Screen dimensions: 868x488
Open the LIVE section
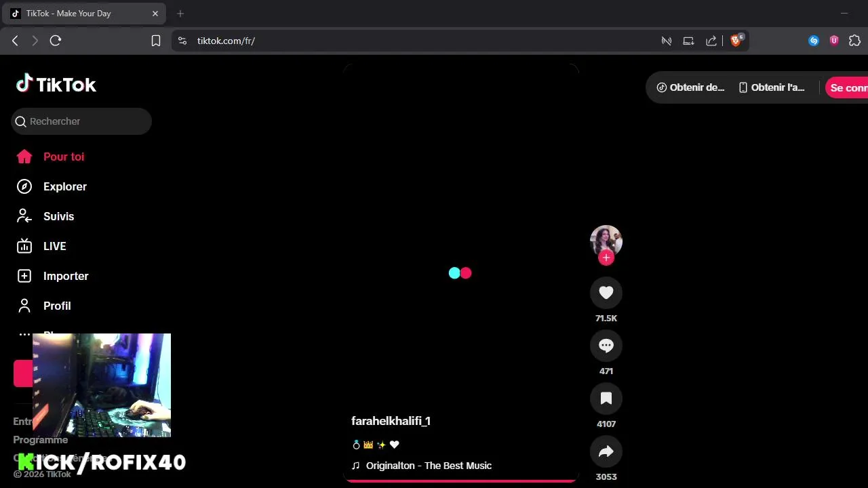(x=55, y=246)
